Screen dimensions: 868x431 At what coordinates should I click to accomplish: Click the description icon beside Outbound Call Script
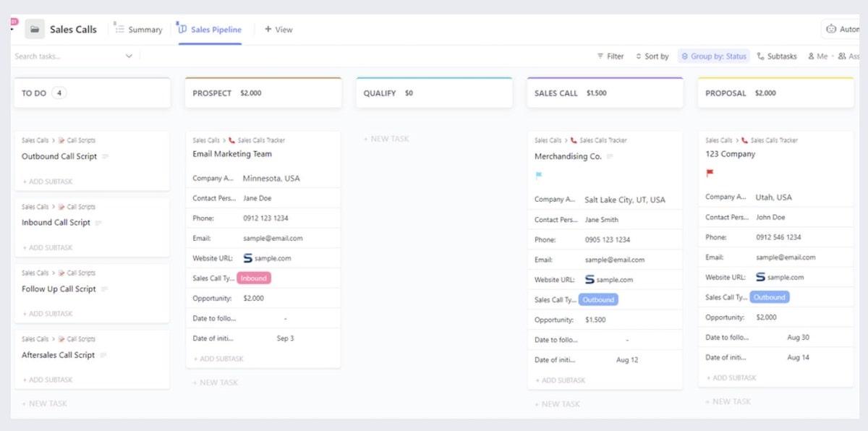pos(106,156)
